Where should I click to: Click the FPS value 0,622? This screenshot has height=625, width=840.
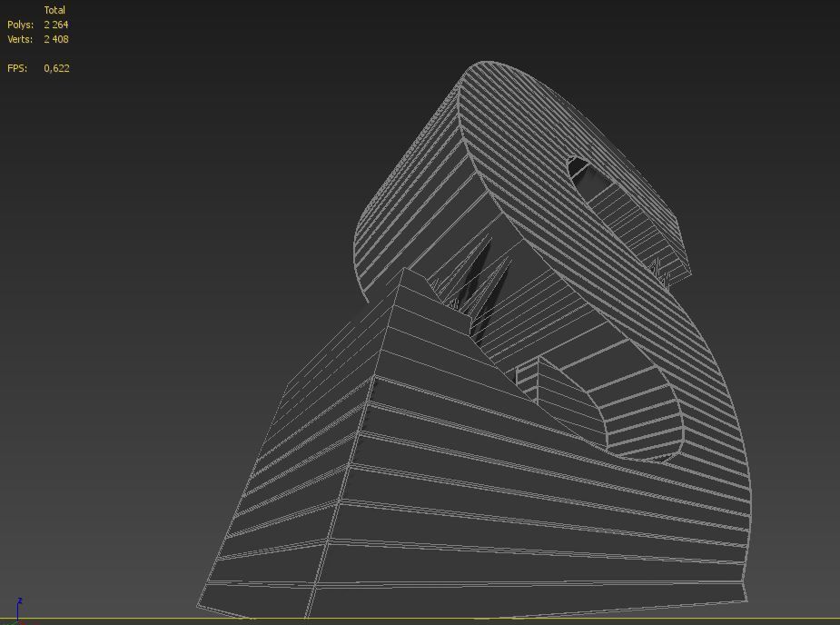click(57, 68)
